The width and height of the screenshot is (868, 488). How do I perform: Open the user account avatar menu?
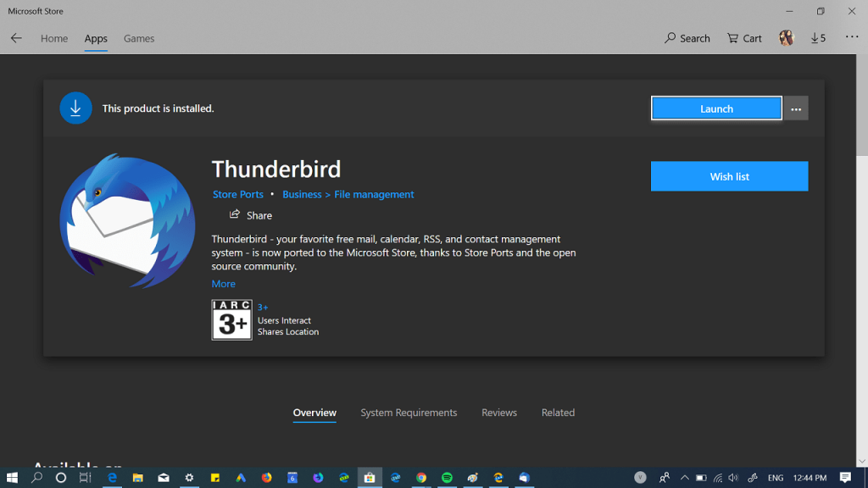pos(786,37)
